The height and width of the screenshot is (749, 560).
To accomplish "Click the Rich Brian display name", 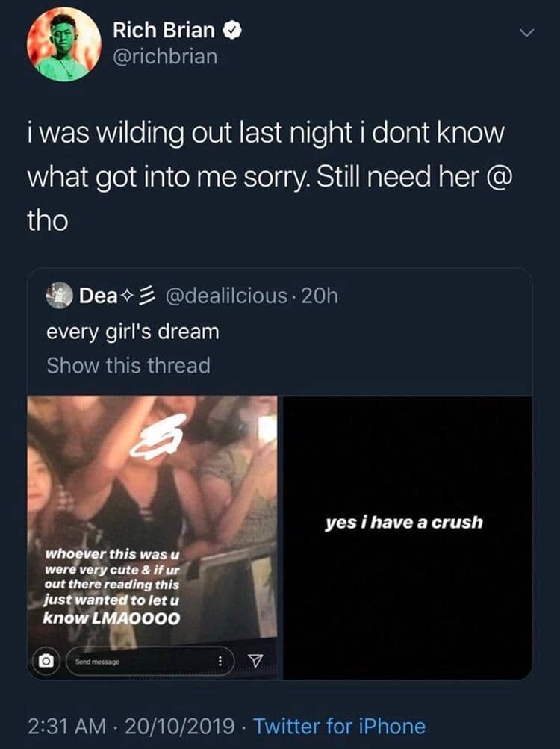I will pos(164,30).
